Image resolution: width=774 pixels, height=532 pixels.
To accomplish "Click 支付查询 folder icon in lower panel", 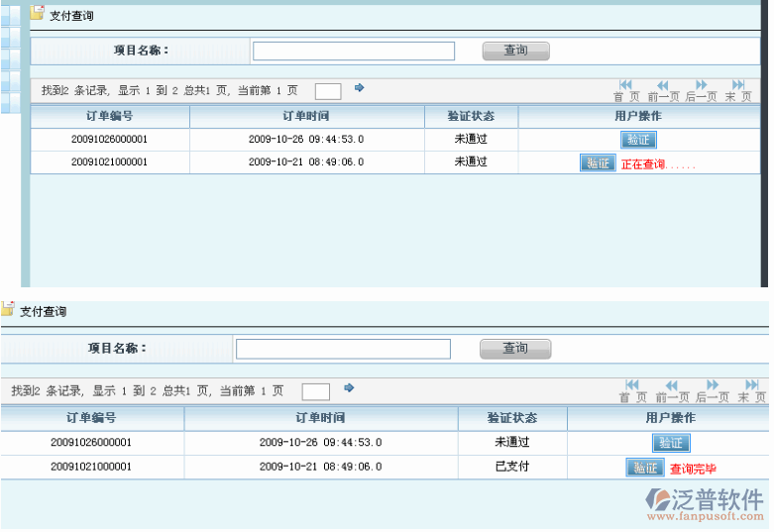I will [7, 308].
